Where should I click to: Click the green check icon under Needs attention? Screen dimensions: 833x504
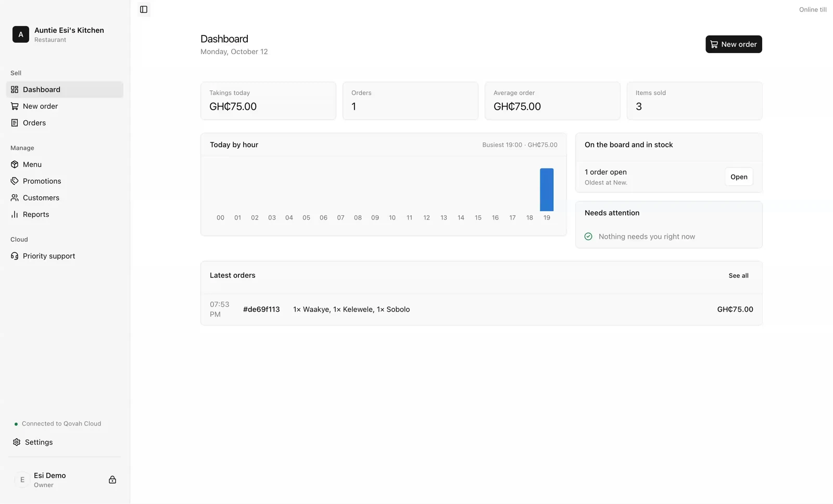588,237
